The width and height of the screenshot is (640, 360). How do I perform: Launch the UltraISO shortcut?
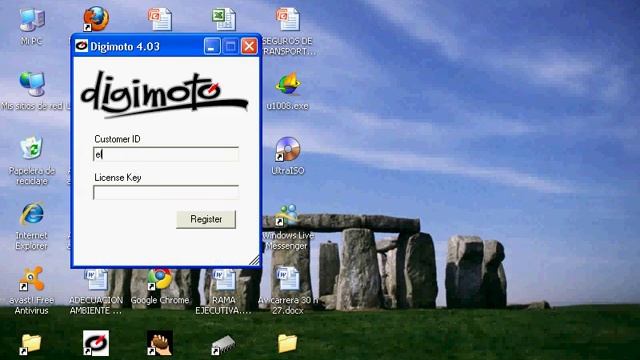(288, 149)
